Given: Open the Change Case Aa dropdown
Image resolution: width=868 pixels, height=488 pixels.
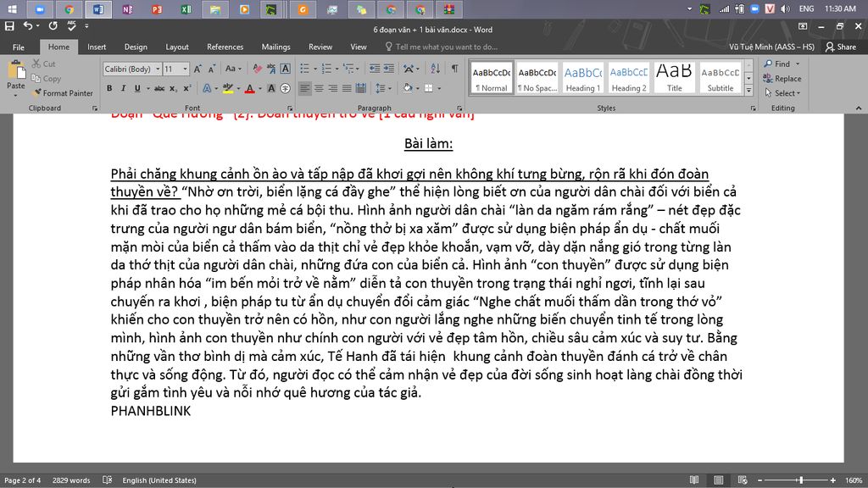Looking at the screenshot, I should click(233, 69).
